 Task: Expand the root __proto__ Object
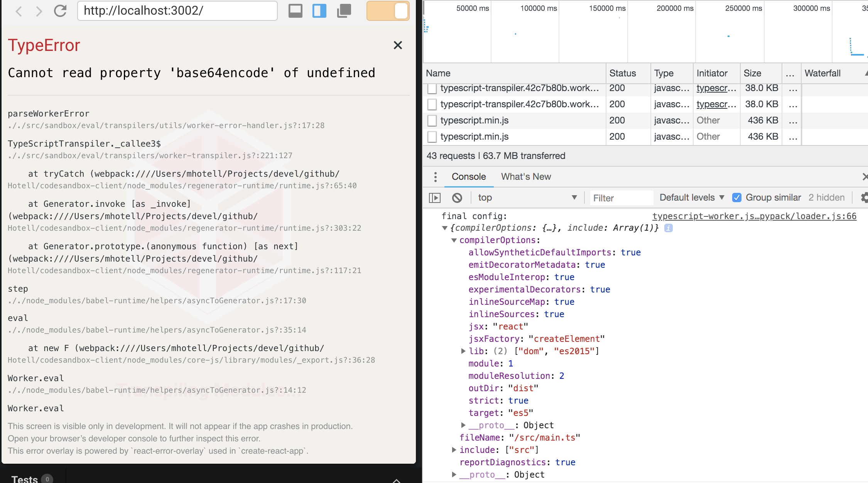pos(454,475)
